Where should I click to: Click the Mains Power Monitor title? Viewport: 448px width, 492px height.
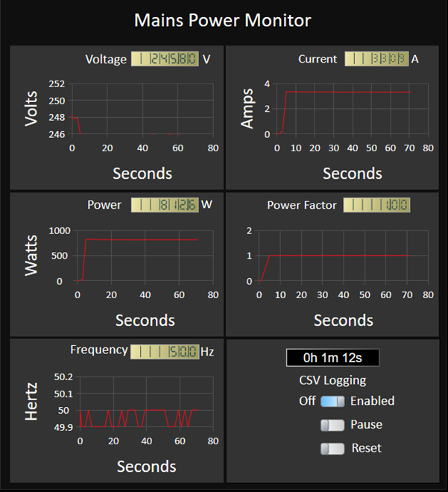[x=223, y=21]
